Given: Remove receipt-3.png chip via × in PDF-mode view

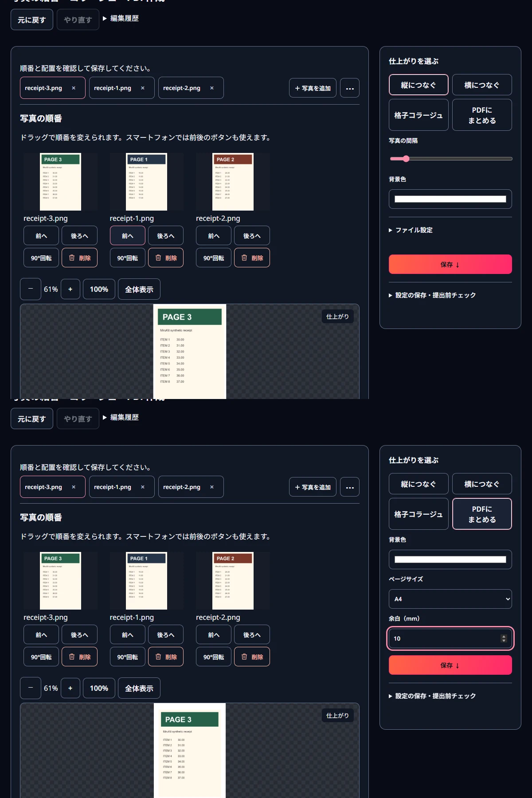Looking at the screenshot, I should click(x=74, y=487).
